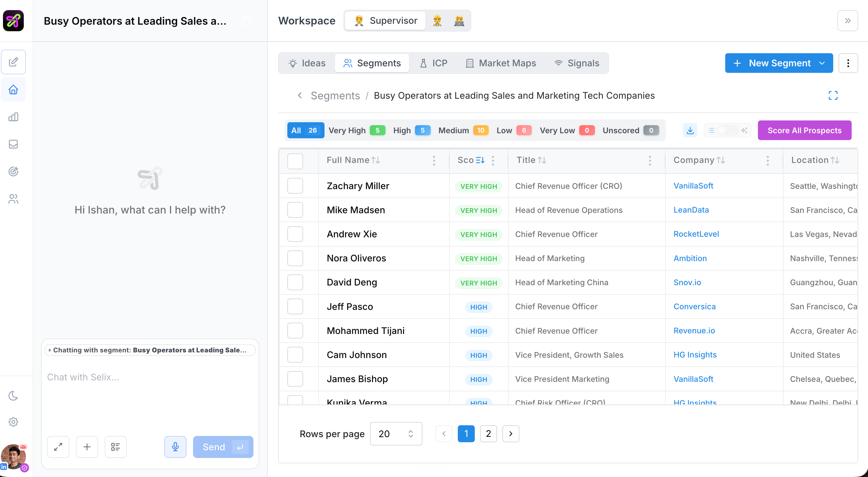Toggle dark mode moon icon
Screen dimensions: 868x477
tap(13, 396)
